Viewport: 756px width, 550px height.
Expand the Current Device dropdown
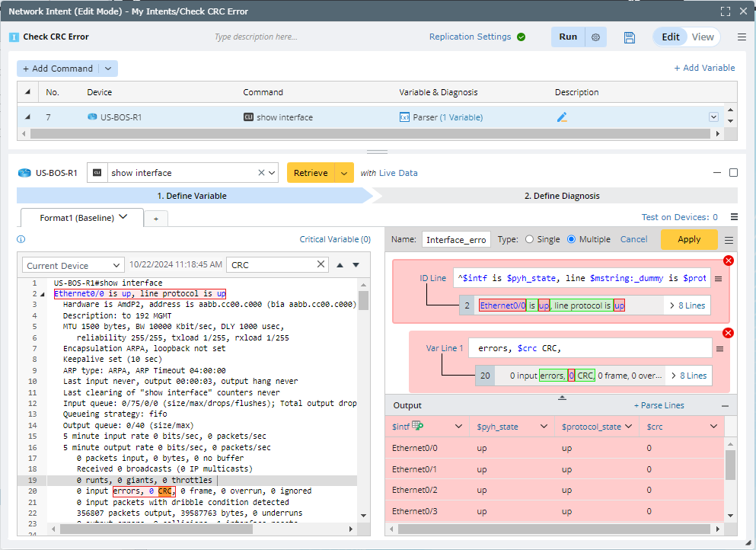116,266
